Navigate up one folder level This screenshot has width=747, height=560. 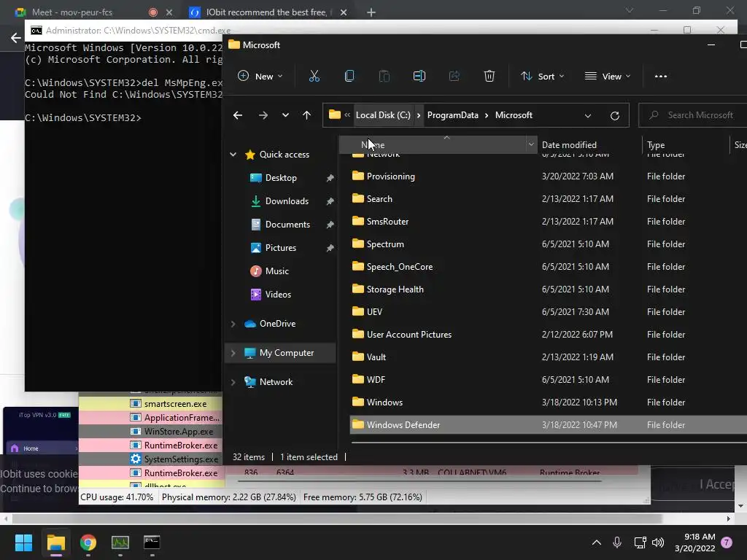point(307,115)
